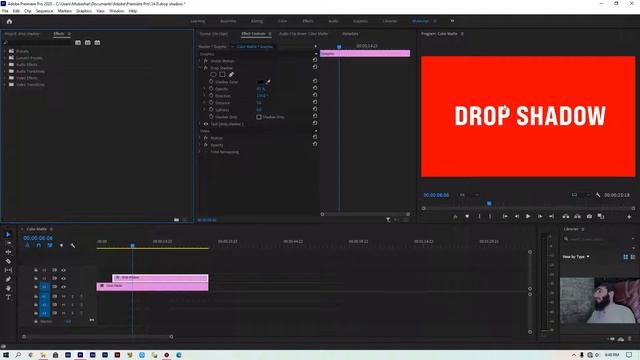Image resolution: width=640 pixels, height=360 pixels.
Task: Expand the Motion effect properties
Action: tap(200, 138)
